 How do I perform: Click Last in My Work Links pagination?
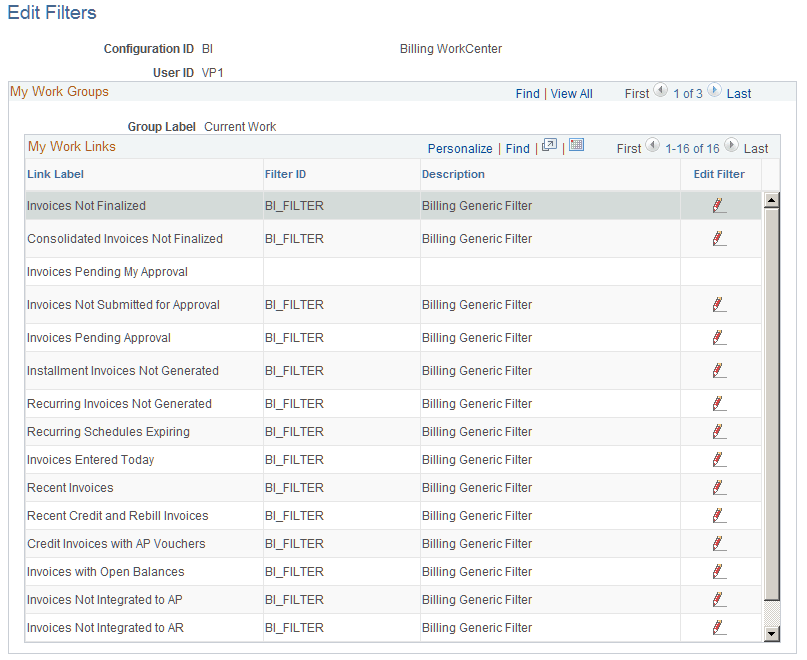[755, 147]
